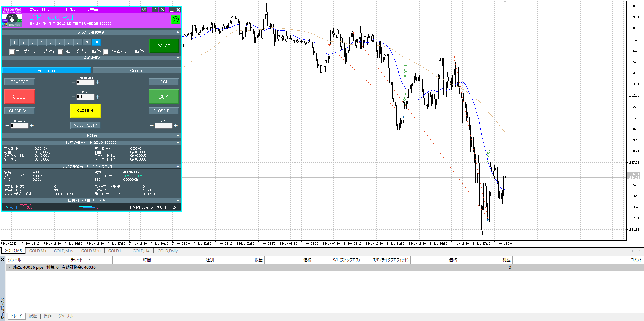Click the EXP Trainer logo image
Viewport: 644px width, 321px height.
click(12, 20)
